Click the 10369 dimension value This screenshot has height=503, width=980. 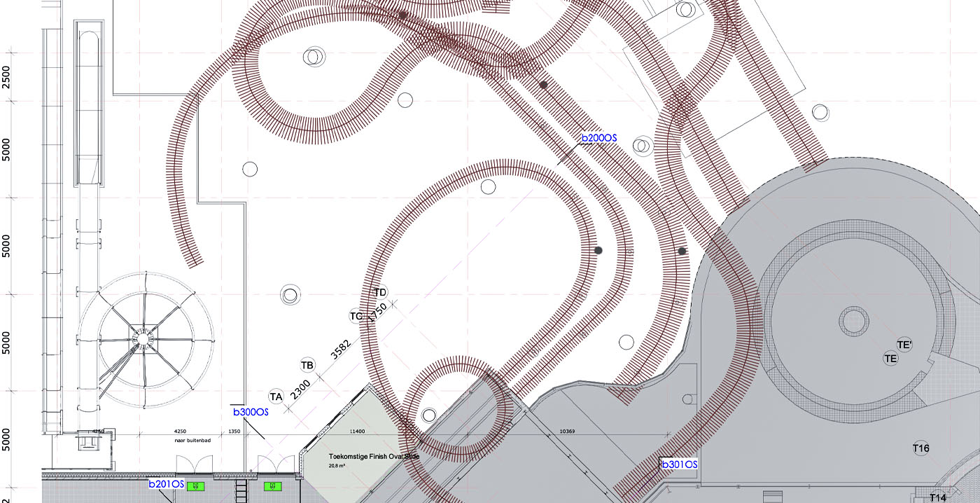566,432
